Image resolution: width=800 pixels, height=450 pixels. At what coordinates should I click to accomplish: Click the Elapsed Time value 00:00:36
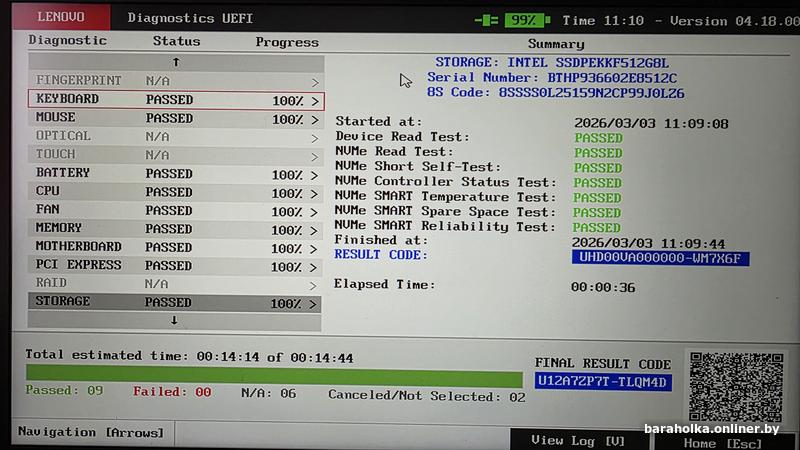603,287
